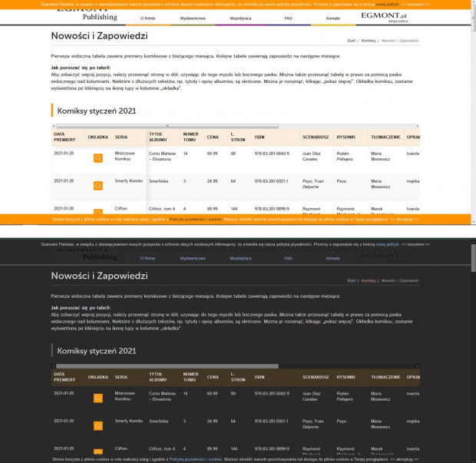Open 'Polityką prywatności i cookies' link in dark page
476x463 pixels.
click(x=196, y=459)
